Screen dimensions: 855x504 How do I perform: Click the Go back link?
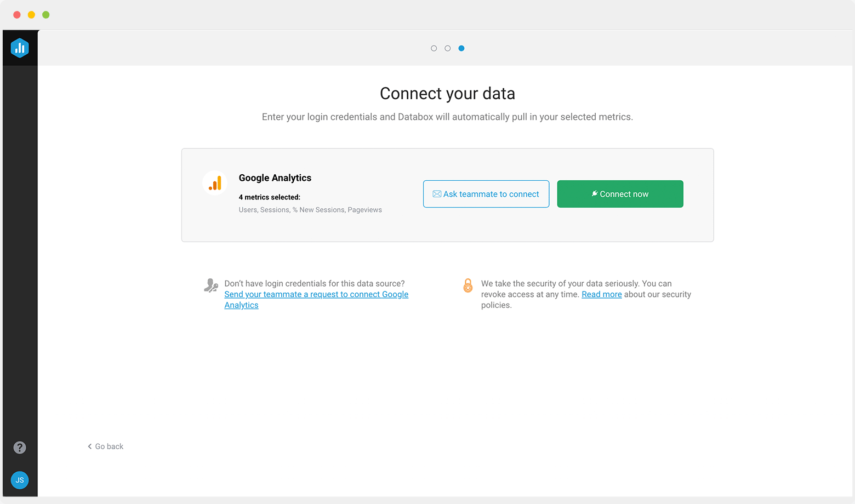click(x=106, y=446)
